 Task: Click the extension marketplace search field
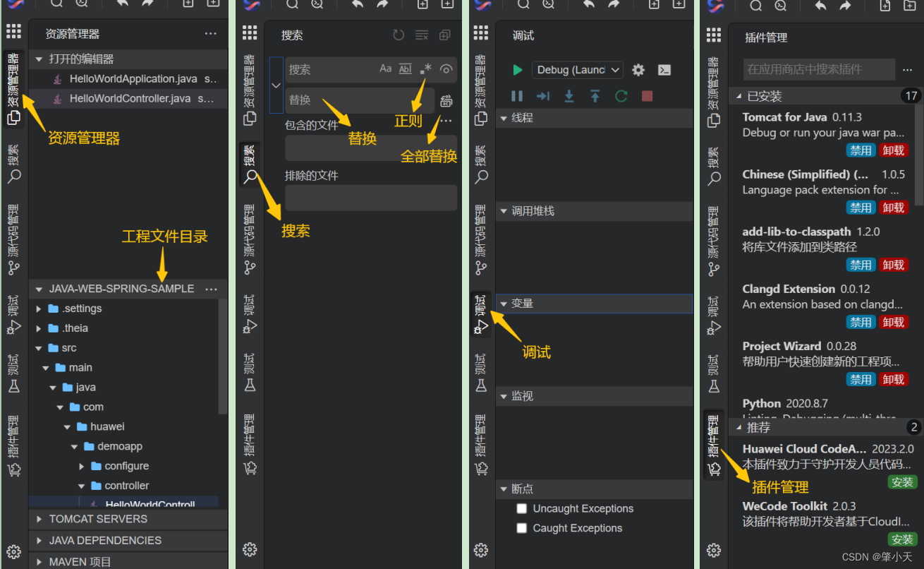tap(818, 68)
